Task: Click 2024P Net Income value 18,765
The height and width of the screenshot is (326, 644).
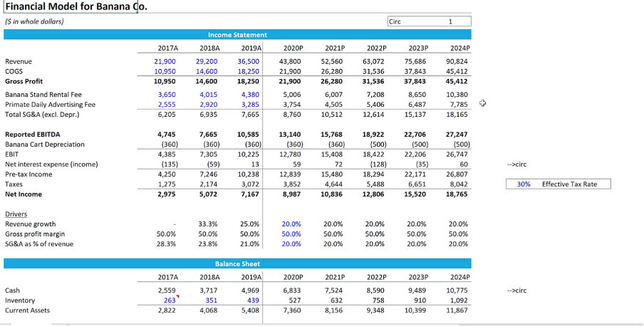Action: 458,194
